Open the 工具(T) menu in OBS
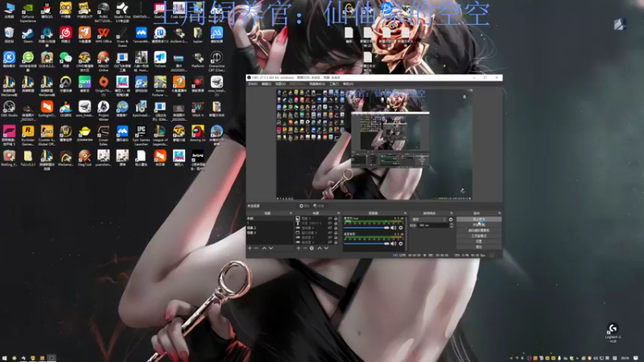This screenshot has height=362, width=644. click(333, 84)
